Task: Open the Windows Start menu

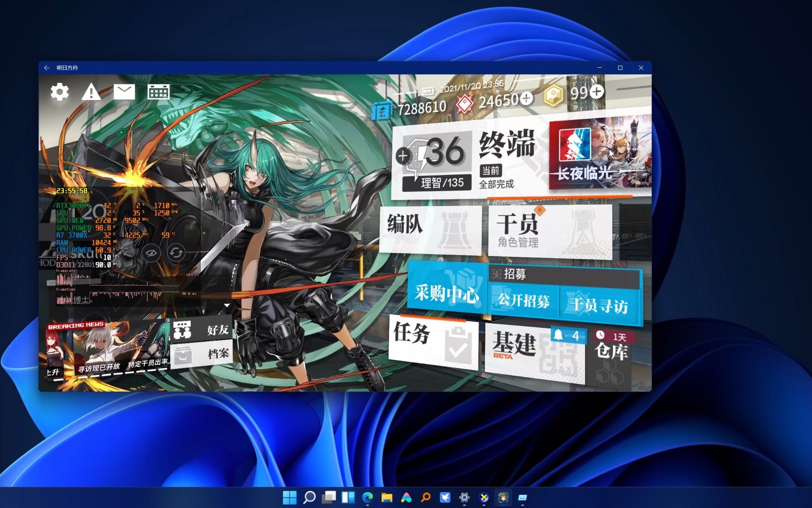Action: (x=290, y=497)
